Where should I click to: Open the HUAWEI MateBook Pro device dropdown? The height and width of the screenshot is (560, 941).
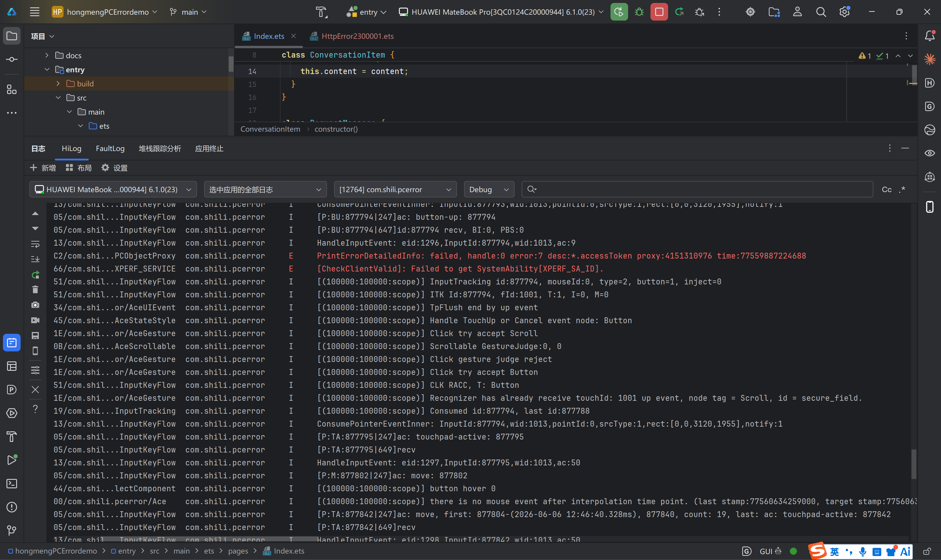coord(501,12)
